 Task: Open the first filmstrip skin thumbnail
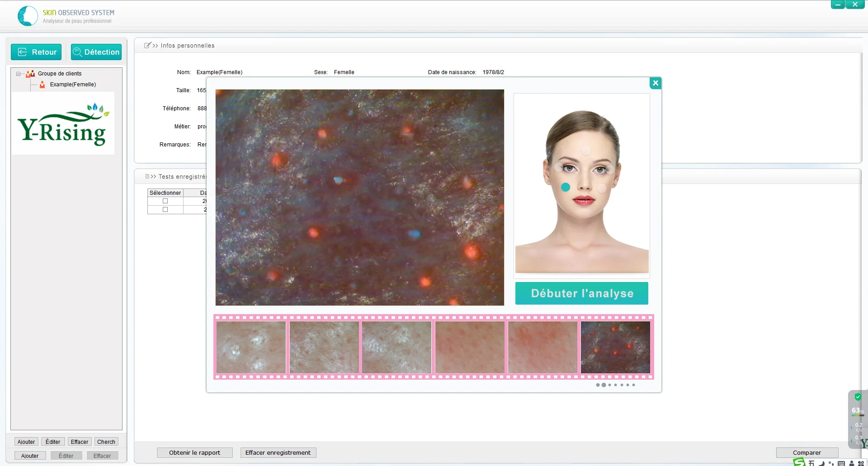coord(251,347)
